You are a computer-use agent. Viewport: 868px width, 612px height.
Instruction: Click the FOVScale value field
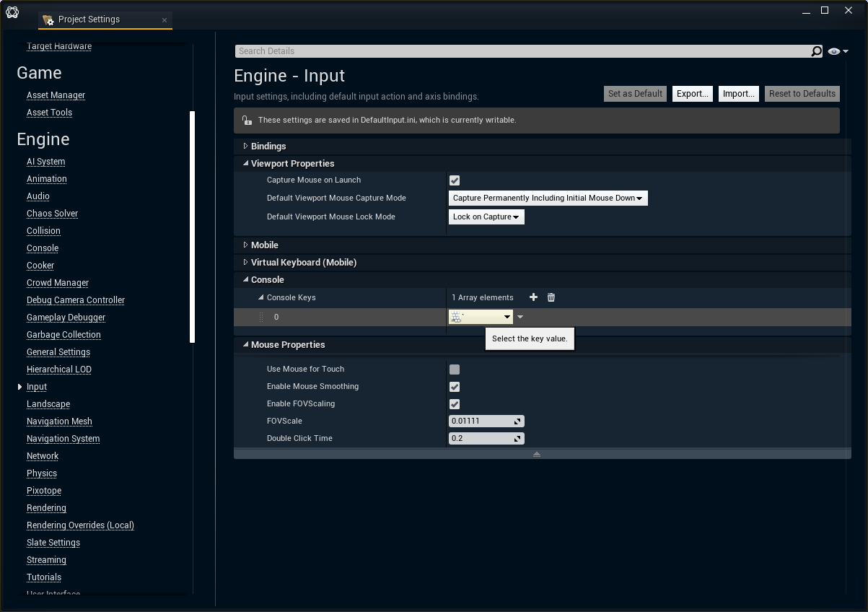tap(481, 421)
